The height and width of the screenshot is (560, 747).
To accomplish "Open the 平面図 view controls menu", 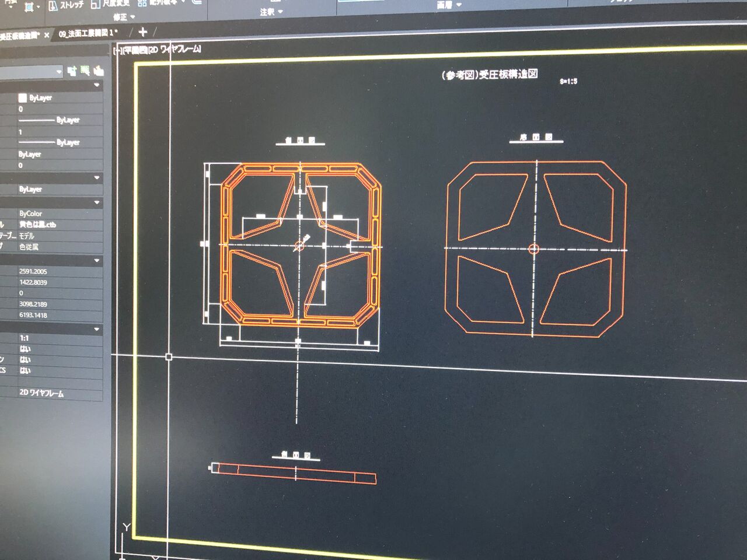I will (135, 51).
